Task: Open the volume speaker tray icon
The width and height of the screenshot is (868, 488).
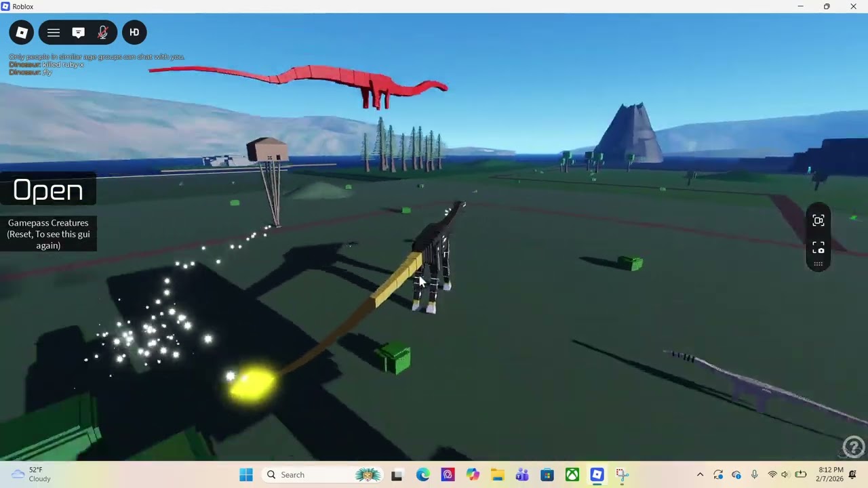Action: pos(785,475)
